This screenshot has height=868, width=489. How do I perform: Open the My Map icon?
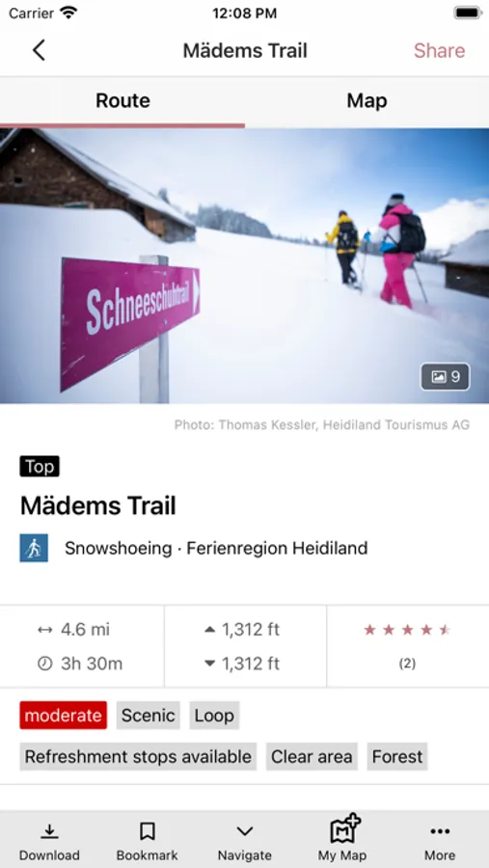point(345,828)
